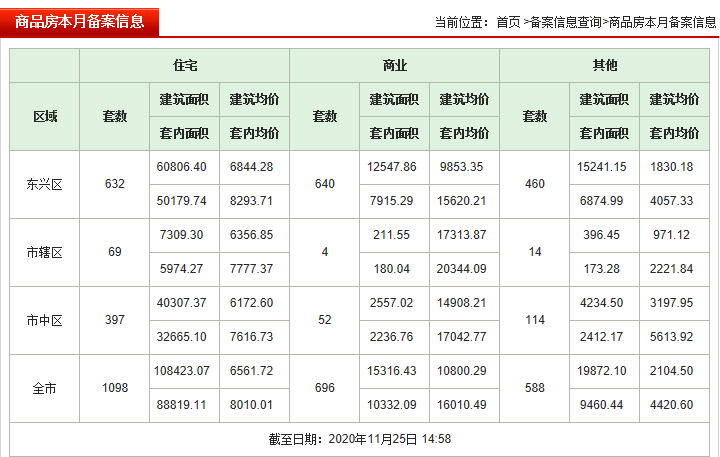The height and width of the screenshot is (457, 720).
Task: Click 商品房本月备案信息 at the breadcrumb end
Action: pyautogui.click(x=662, y=21)
